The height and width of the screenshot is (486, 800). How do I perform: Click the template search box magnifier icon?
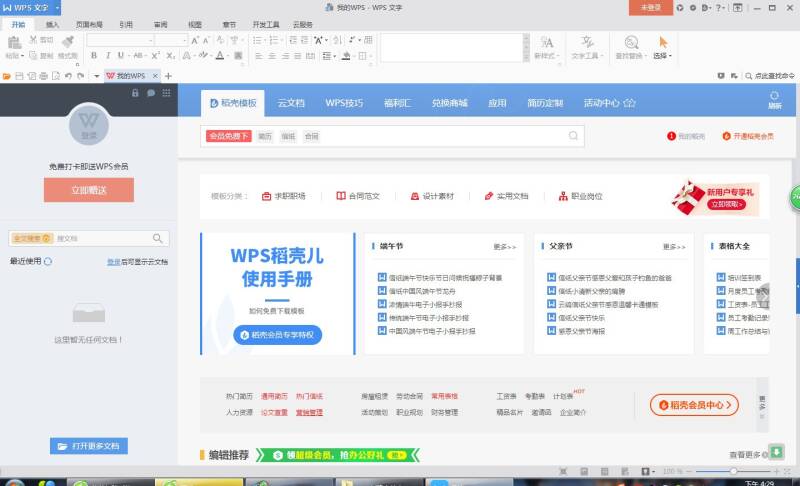tap(573, 136)
